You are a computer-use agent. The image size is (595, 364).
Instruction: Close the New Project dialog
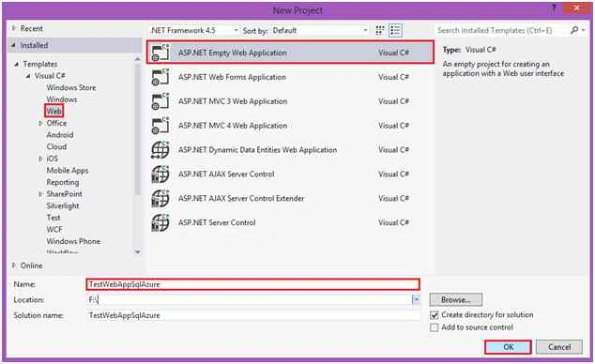pyautogui.click(x=576, y=8)
